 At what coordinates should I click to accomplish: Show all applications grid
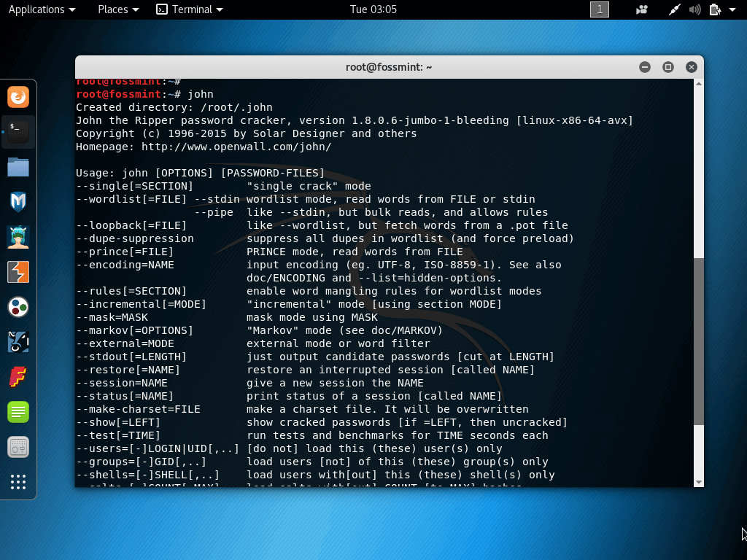pyautogui.click(x=18, y=482)
